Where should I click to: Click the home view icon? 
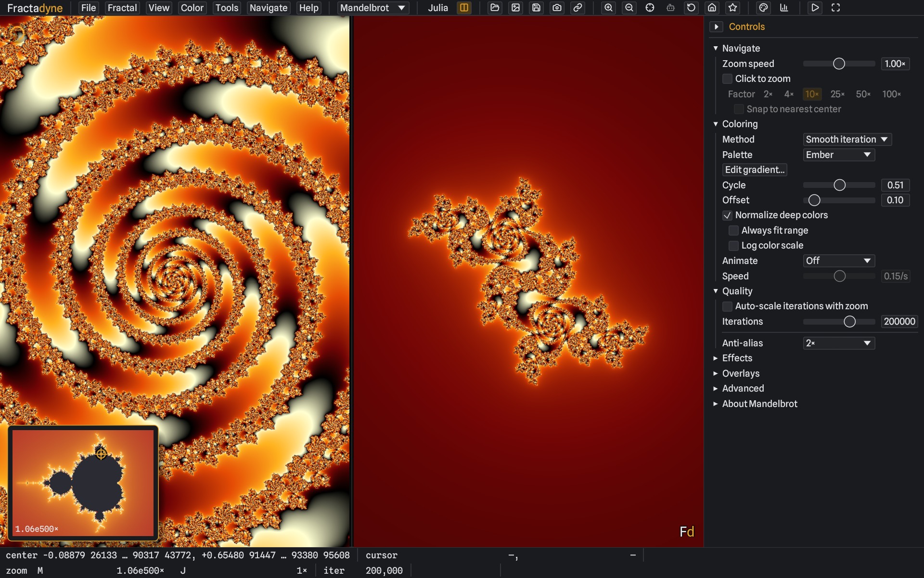tap(712, 8)
